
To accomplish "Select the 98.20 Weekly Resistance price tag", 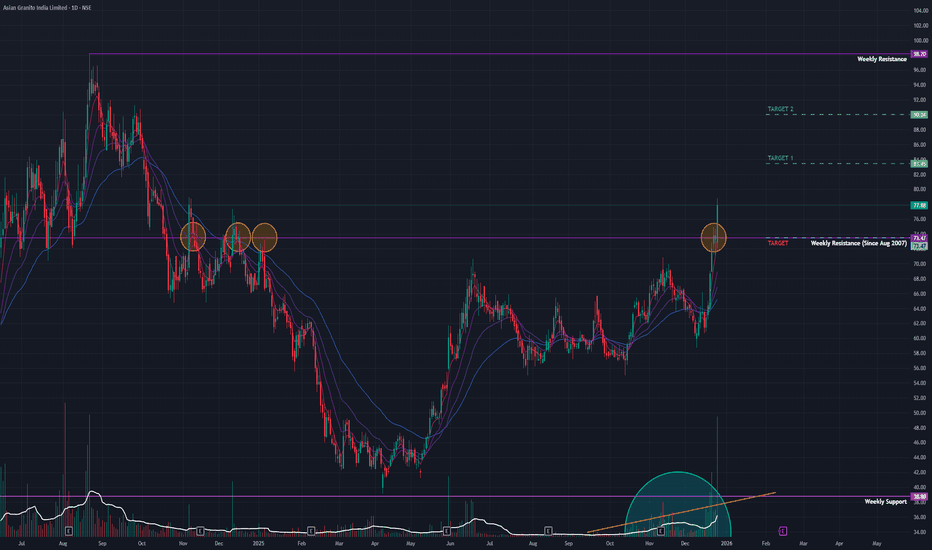I will click(x=919, y=54).
